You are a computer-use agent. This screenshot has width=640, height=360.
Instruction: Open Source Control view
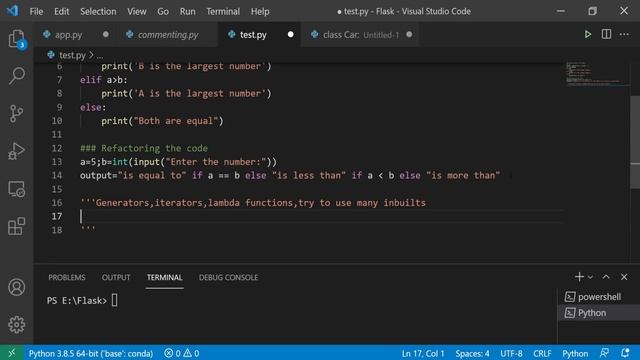pyautogui.click(x=17, y=113)
